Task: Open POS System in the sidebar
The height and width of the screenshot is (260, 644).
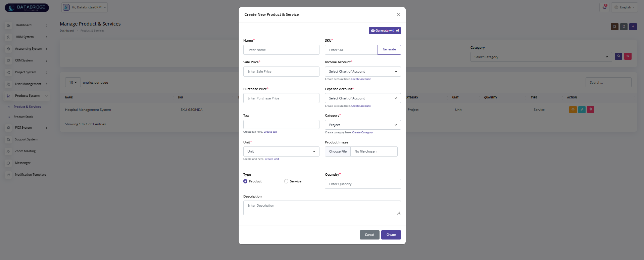Action: (27, 128)
